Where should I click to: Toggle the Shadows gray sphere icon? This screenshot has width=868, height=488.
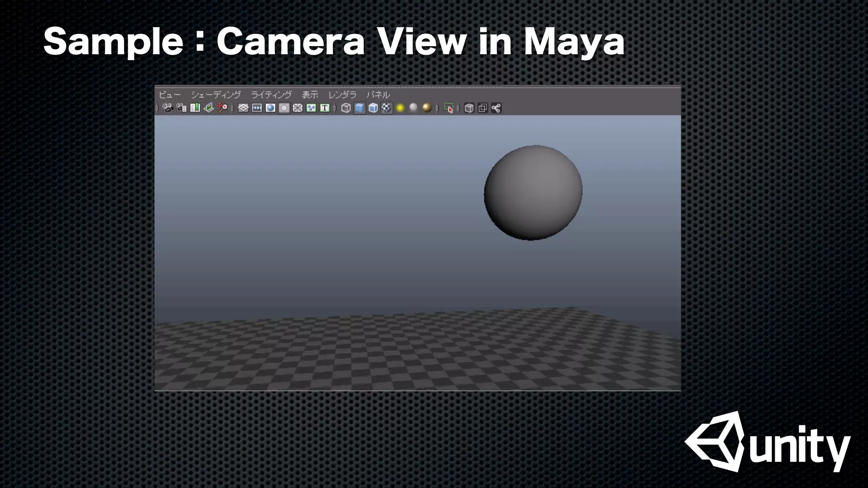414,108
